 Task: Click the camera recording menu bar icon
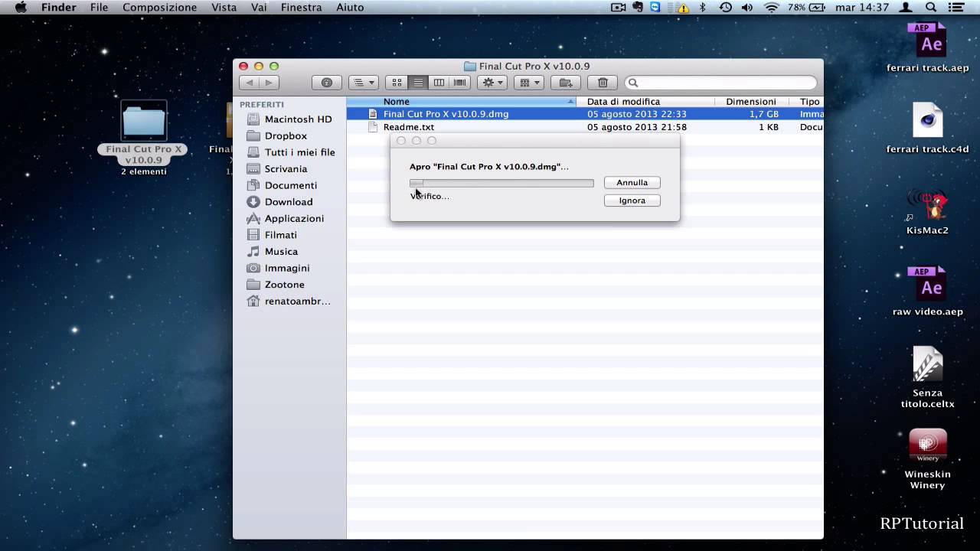coord(619,8)
